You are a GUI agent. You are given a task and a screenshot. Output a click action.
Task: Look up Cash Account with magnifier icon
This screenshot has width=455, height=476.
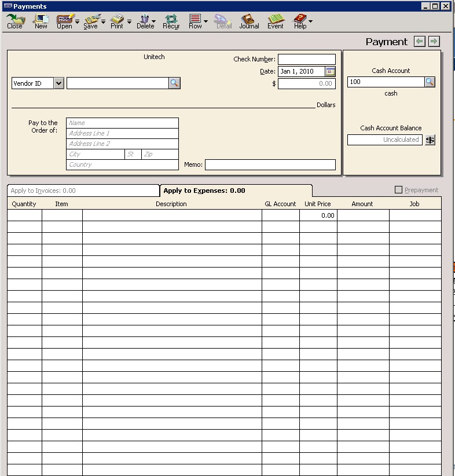pos(430,82)
